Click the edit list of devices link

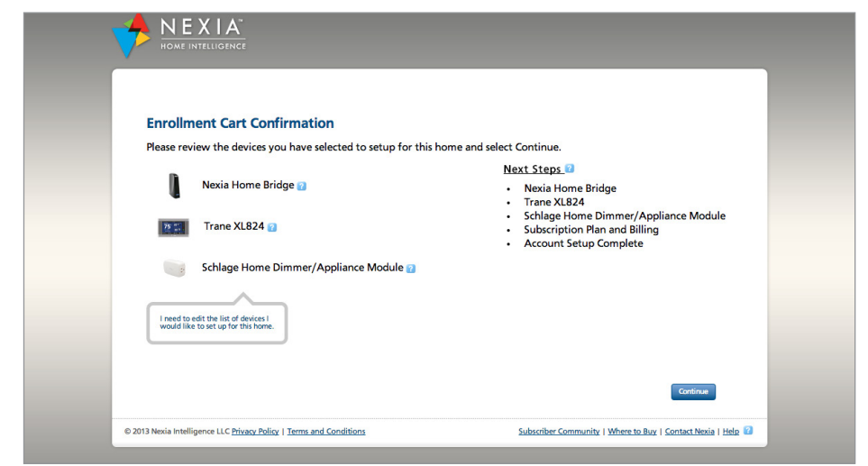(x=217, y=323)
